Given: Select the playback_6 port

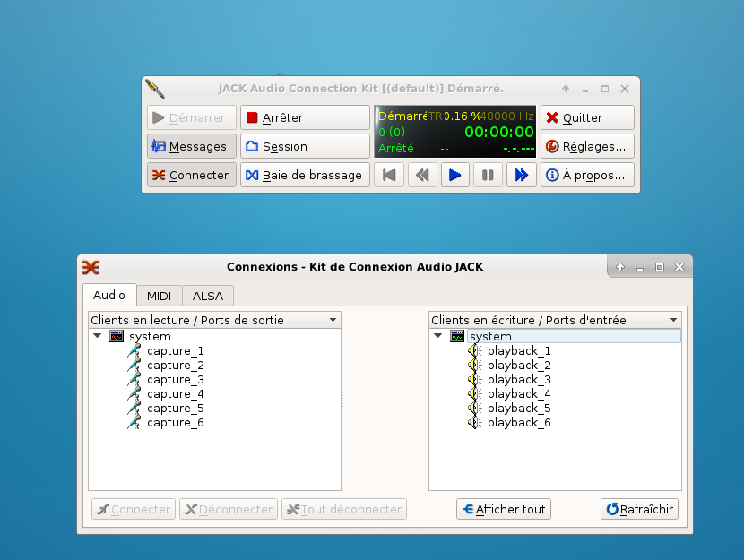Looking at the screenshot, I should [519, 423].
